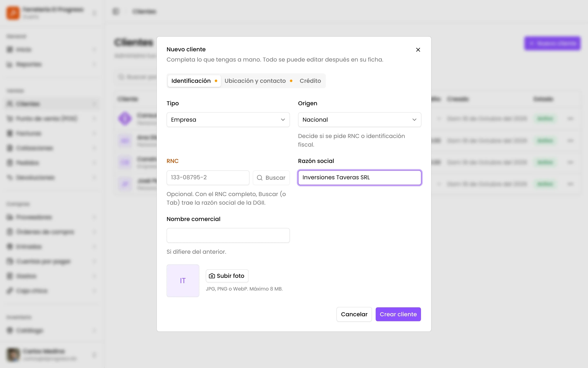Click the 'Completa lo que tengas a mano' subtitle
Image resolution: width=588 pixels, height=368 pixels.
275,60
